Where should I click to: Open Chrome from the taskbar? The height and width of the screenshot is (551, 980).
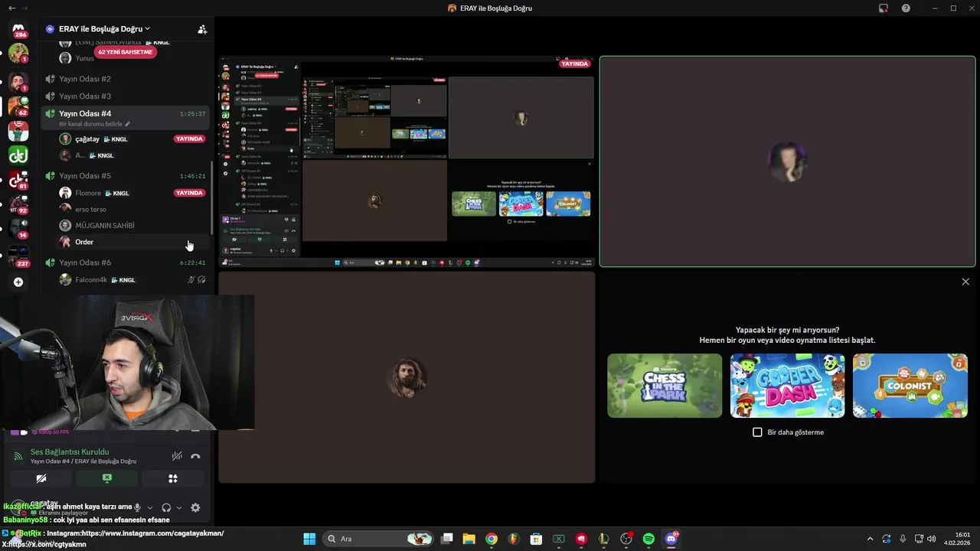(x=492, y=539)
